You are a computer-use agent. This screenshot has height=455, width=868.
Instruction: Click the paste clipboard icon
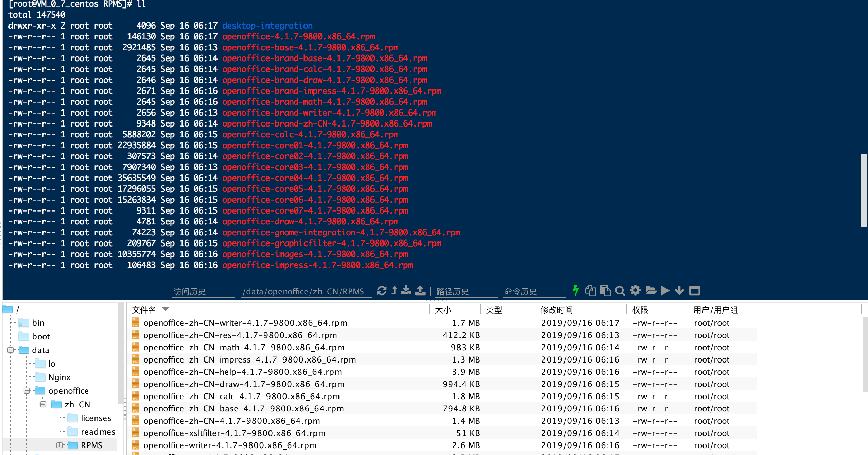tap(605, 291)
